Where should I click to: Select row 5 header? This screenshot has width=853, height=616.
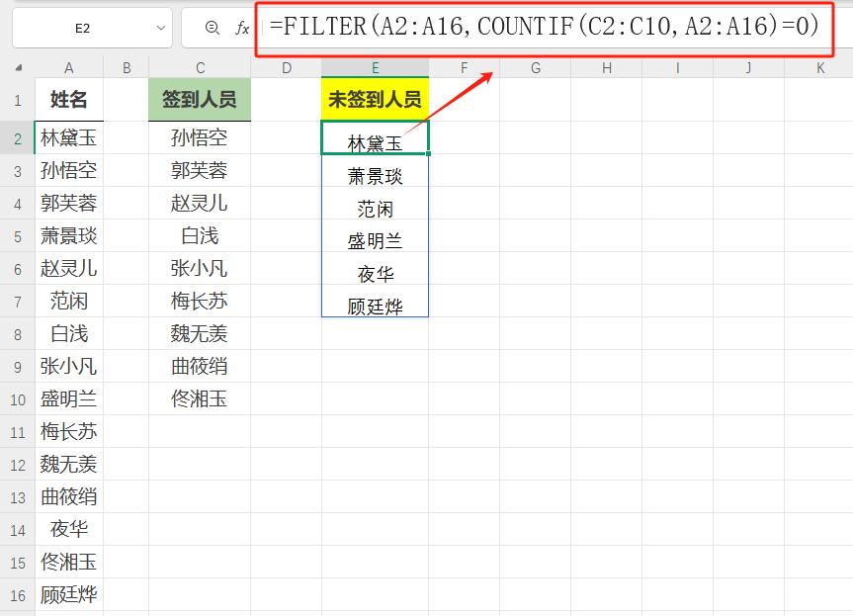[x=18, y=235]
